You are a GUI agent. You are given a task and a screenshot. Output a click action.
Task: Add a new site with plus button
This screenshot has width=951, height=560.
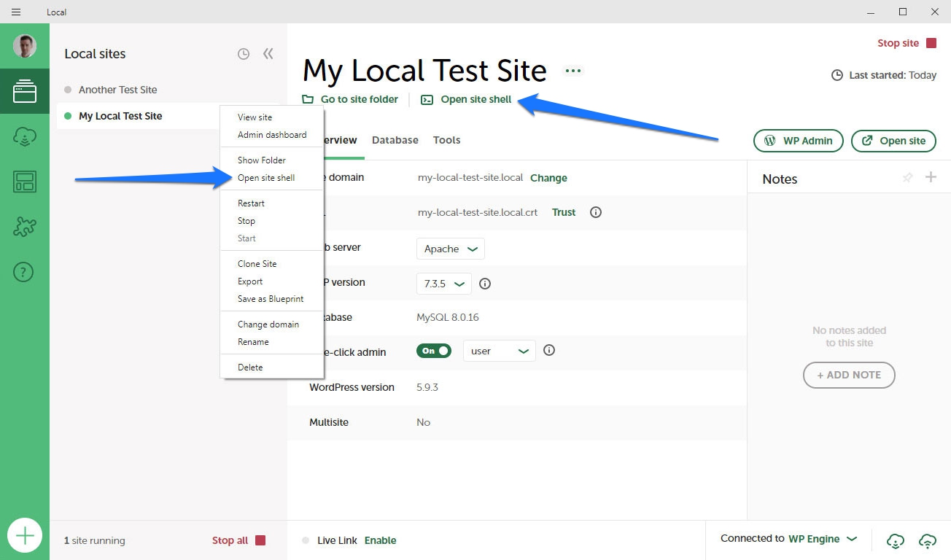(25, 536)
